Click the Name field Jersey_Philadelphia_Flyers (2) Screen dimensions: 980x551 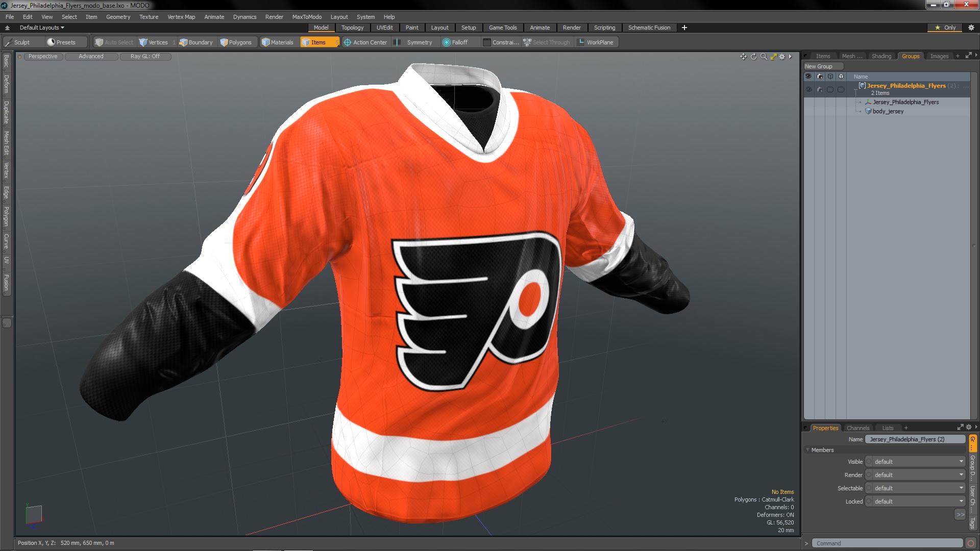pos(915,439)
